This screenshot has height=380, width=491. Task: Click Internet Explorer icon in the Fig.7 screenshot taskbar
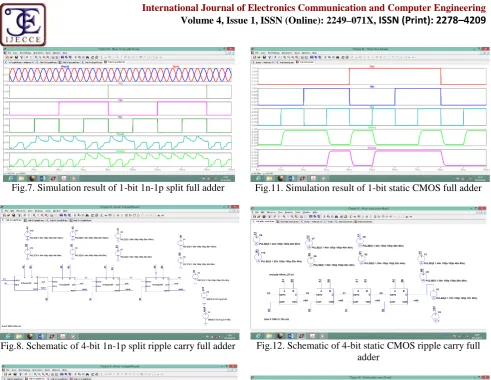tap(10, 179)
